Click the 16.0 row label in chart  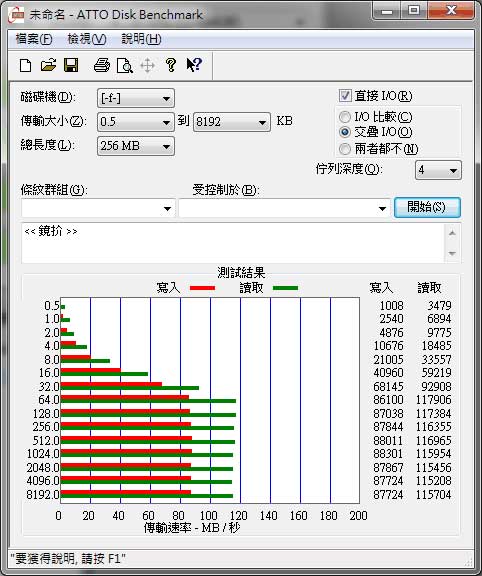(x=49, y=373)
